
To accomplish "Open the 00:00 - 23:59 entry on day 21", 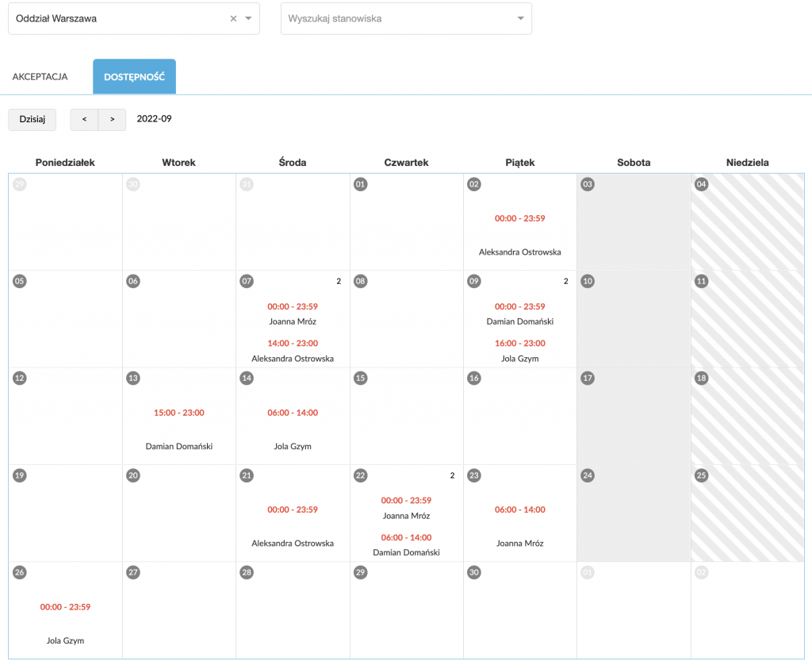I will [293, 509].
